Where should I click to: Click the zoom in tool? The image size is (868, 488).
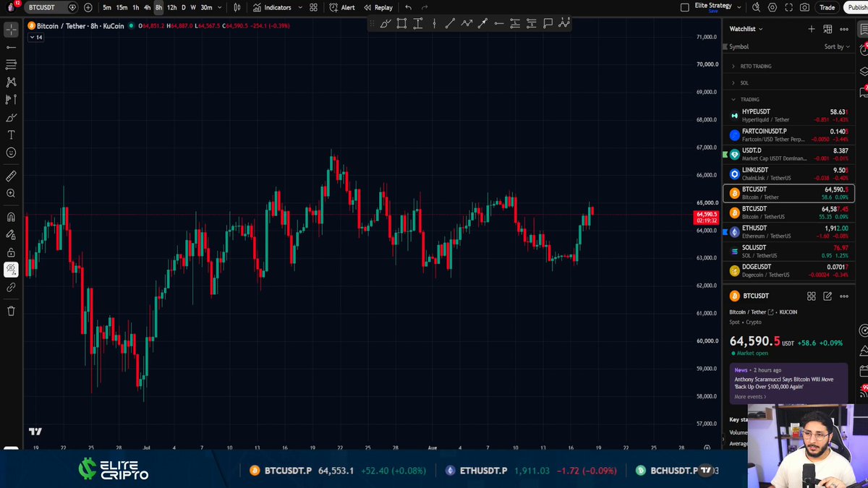click(x=11, y=193)
